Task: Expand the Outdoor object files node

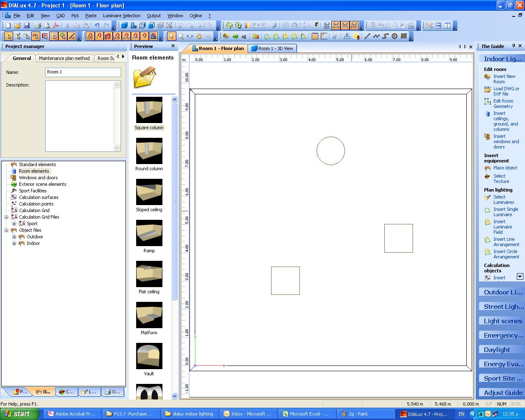Action: click(x=14, y=237)
